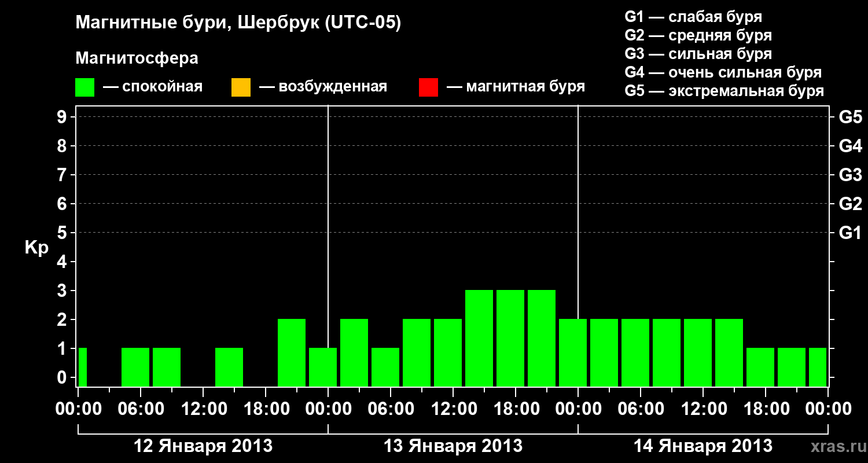Click the 12:00 time label for 12 January

pos(203,409)
